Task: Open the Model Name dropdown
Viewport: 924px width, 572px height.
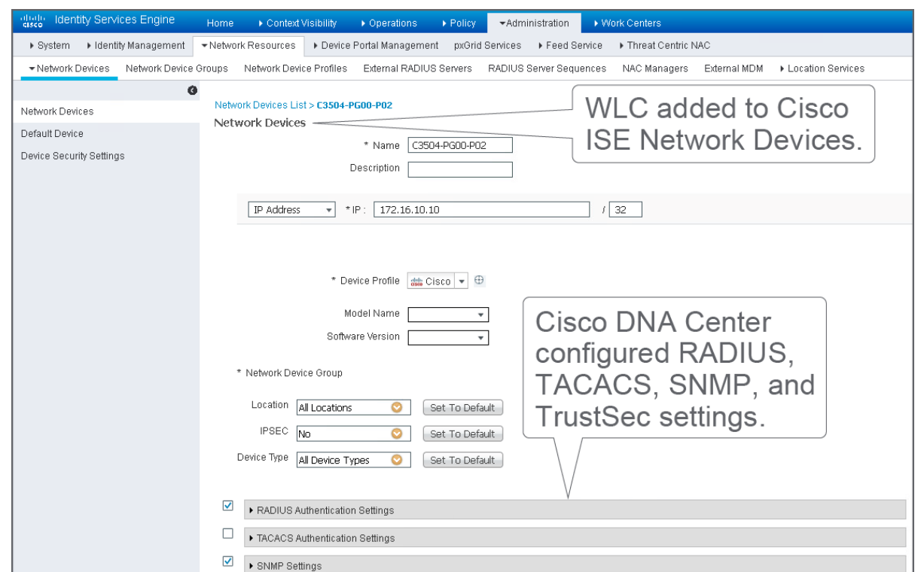Action: 448,315
